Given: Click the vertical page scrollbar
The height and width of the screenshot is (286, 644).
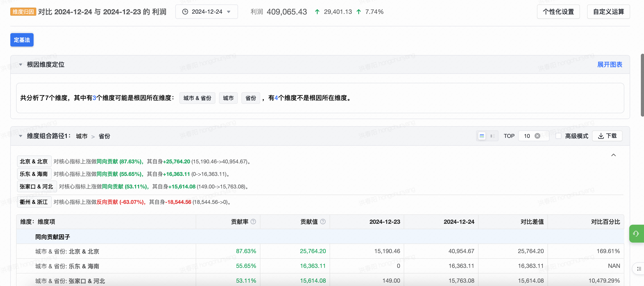Looking at the screenshot, I should tap(642, 85).
